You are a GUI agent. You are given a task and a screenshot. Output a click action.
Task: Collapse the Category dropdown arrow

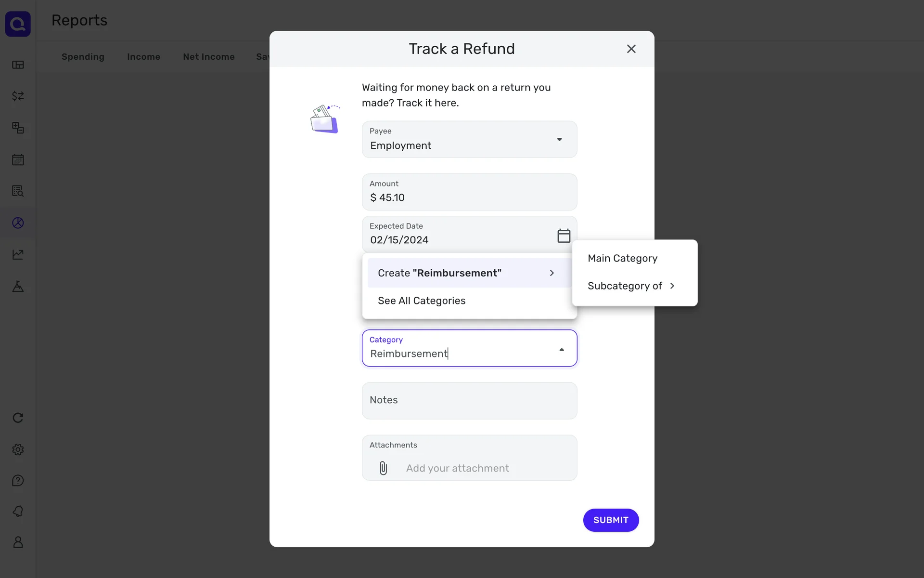point(561,350)
